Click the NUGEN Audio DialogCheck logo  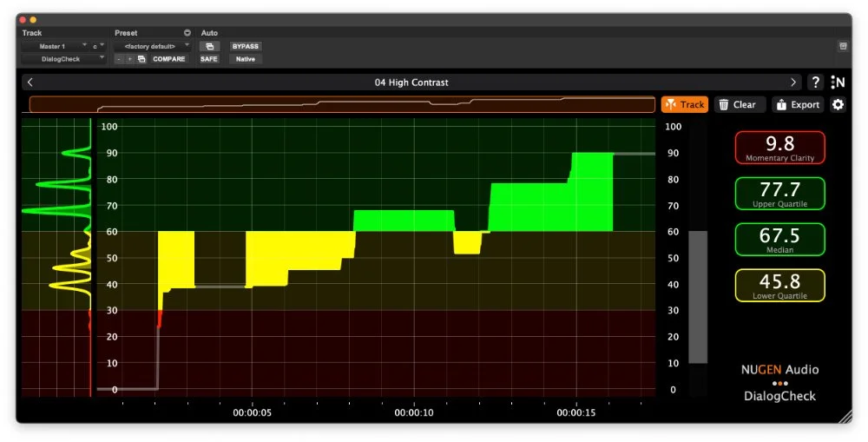tap(780, 383)
